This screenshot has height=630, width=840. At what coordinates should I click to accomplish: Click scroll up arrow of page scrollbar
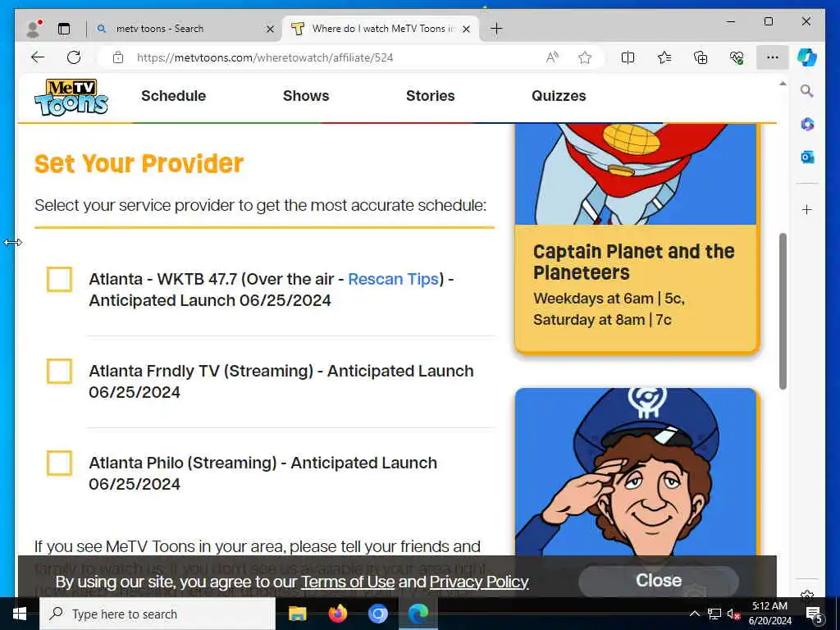point(783,84)
